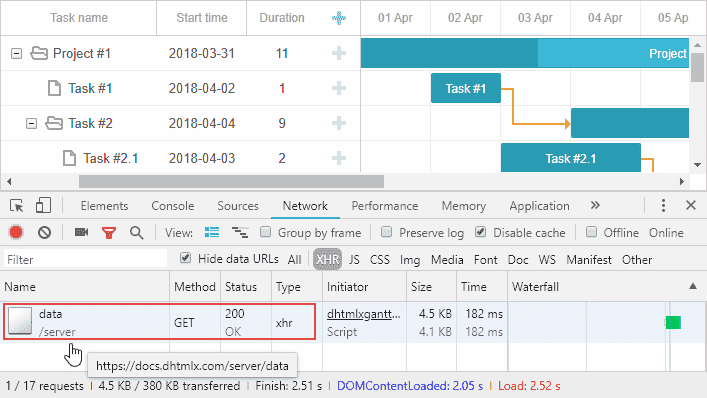Filter requests by All types

tap(294, 260)
